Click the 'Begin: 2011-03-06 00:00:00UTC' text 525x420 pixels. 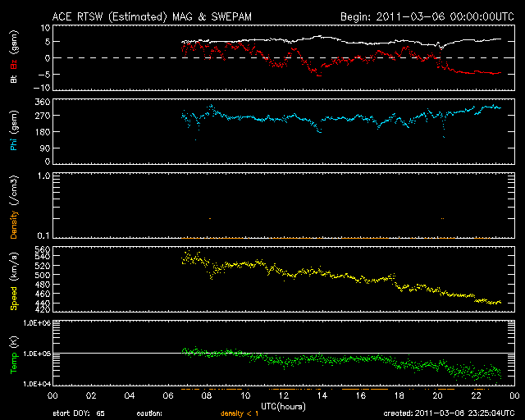click(x=427, y=16)
